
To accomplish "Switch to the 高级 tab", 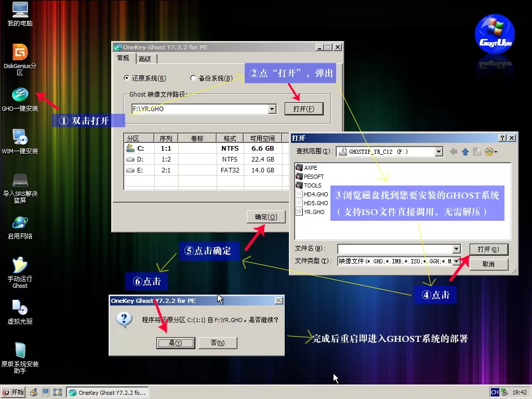I will tap(146, 58).
